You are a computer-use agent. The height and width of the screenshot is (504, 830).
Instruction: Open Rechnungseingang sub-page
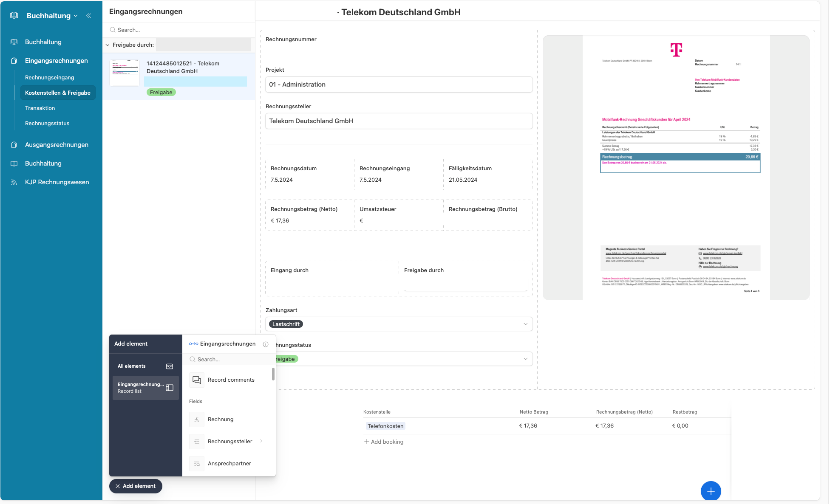pos(50,77)
